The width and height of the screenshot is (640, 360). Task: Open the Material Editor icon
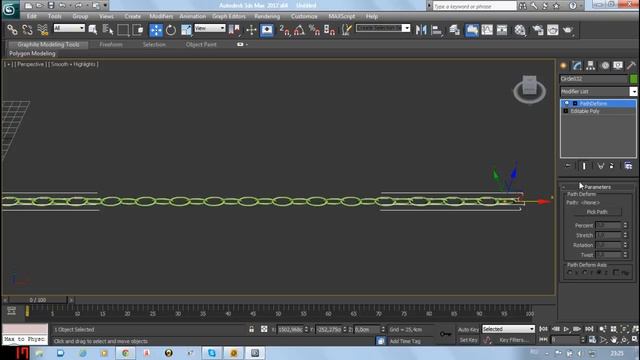[520, 30]
